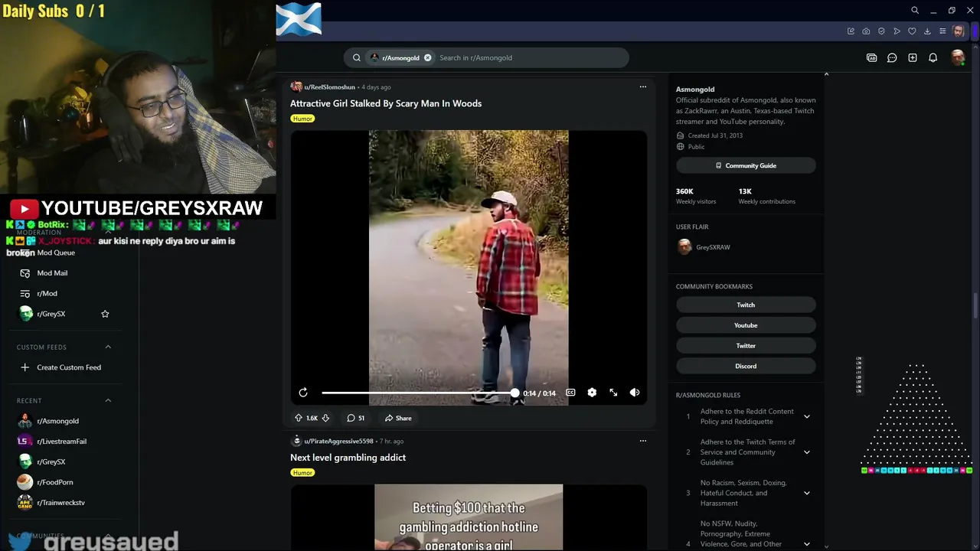980x551 pixels.
Task: Open the u/PirateAggressive5598 post overflow menu
Action: 643,441
